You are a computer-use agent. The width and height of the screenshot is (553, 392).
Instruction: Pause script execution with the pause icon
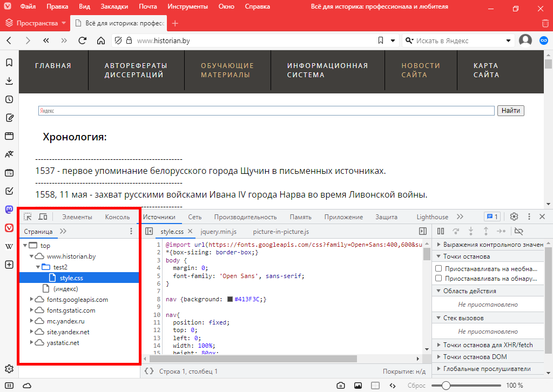[x=441, y=231]
